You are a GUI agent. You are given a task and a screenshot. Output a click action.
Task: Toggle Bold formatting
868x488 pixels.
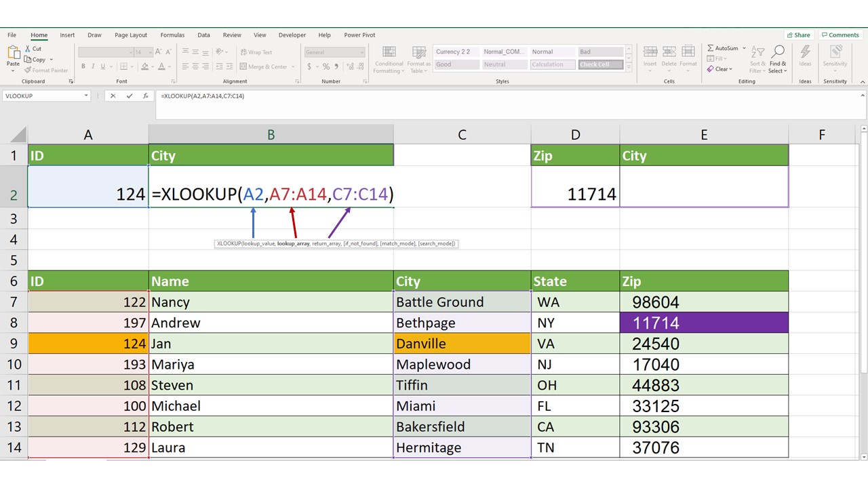click(83, 66)
